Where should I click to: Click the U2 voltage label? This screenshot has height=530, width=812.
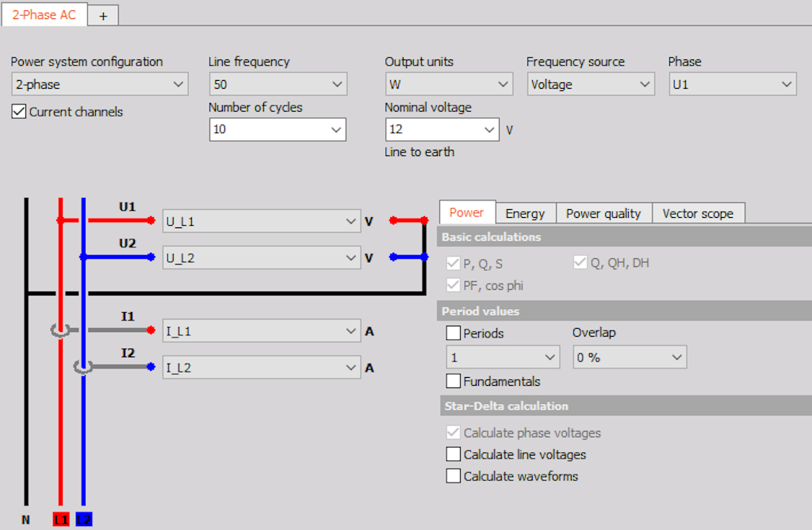pos(128,243)
